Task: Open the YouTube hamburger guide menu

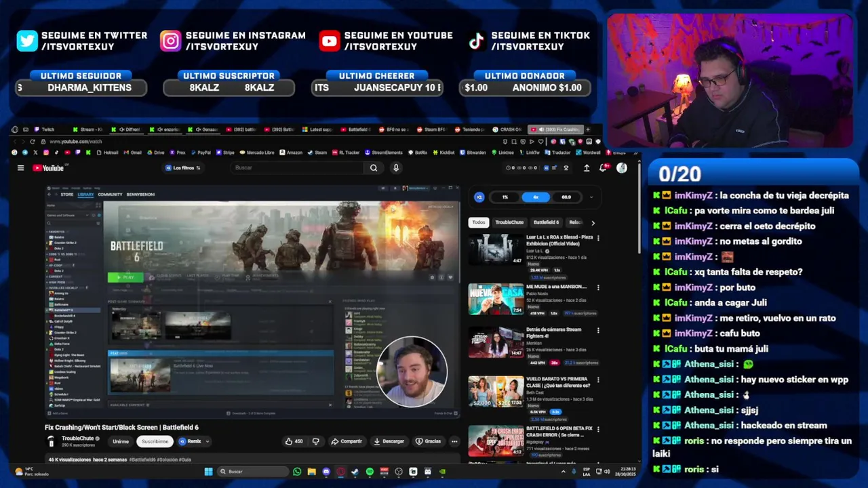Action: (20, 168)
